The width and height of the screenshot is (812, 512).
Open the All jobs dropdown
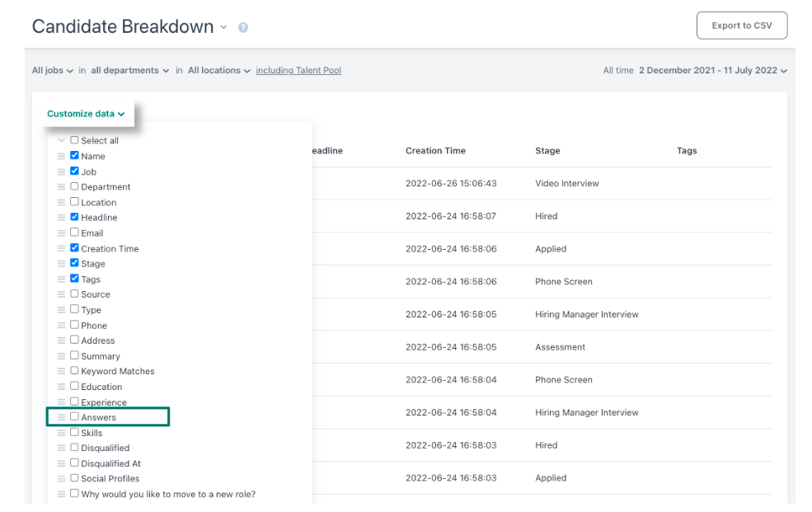(x=52, y=70)
